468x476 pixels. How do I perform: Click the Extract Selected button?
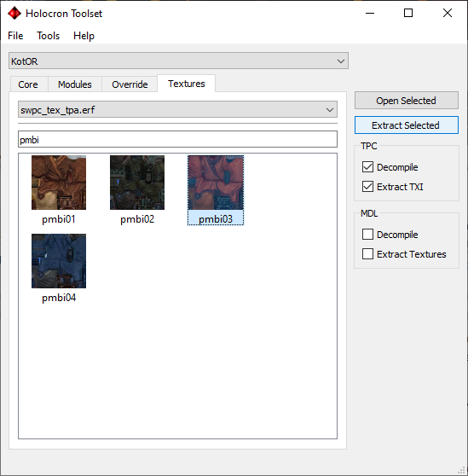407,125
